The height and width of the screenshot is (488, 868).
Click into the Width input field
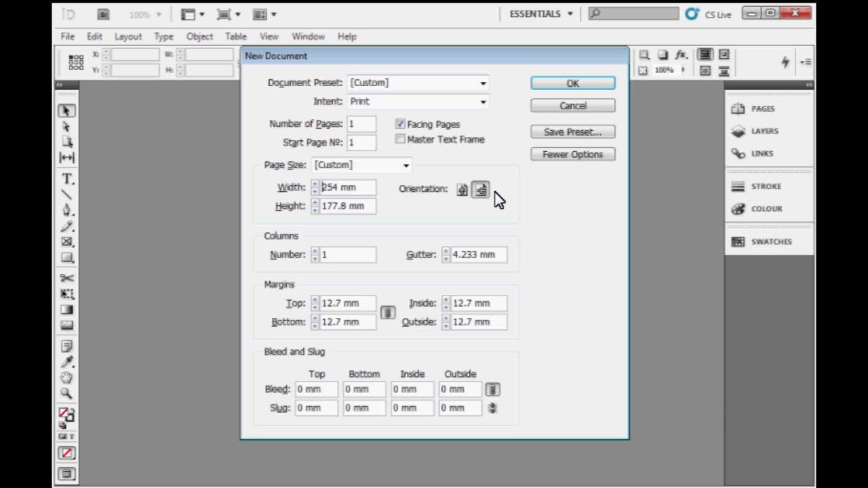click(348, 188)
